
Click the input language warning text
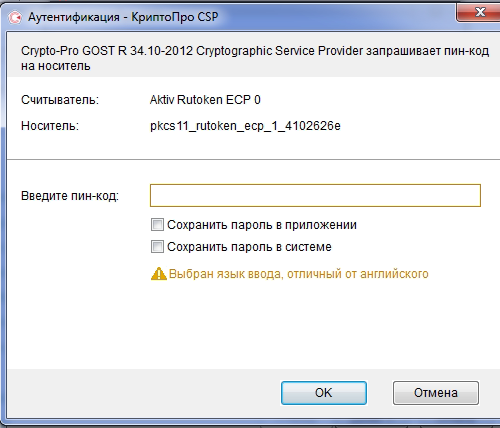click(299, 274)
